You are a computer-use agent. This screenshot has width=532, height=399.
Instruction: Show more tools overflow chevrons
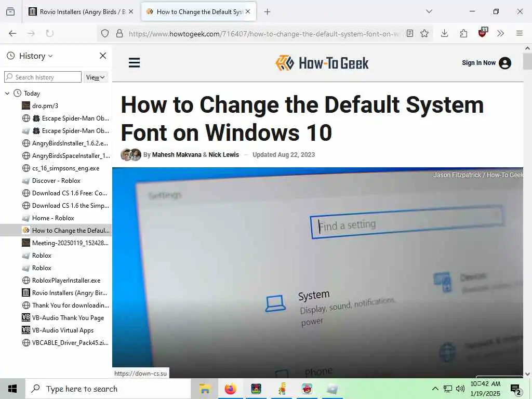(x=500, y=33)
